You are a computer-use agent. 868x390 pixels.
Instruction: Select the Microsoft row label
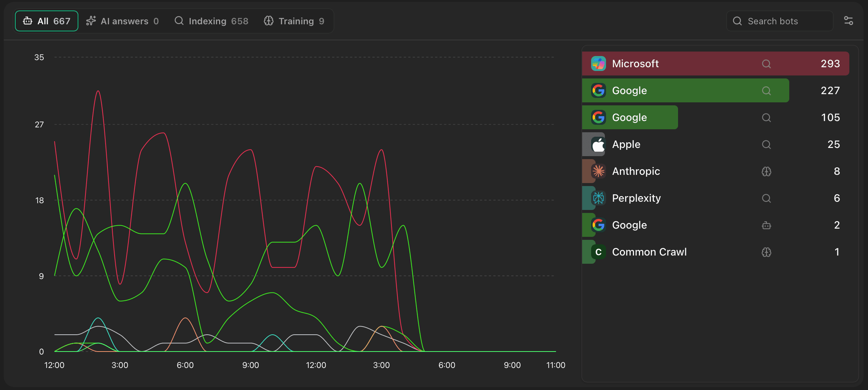(x=635, y=64)
